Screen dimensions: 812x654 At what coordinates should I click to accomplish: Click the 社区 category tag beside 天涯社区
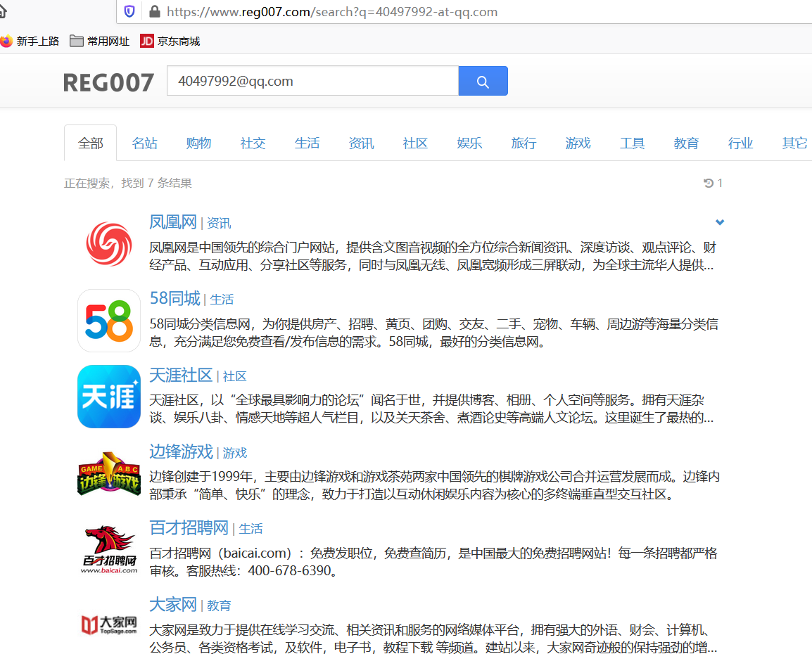coord(234,377)
